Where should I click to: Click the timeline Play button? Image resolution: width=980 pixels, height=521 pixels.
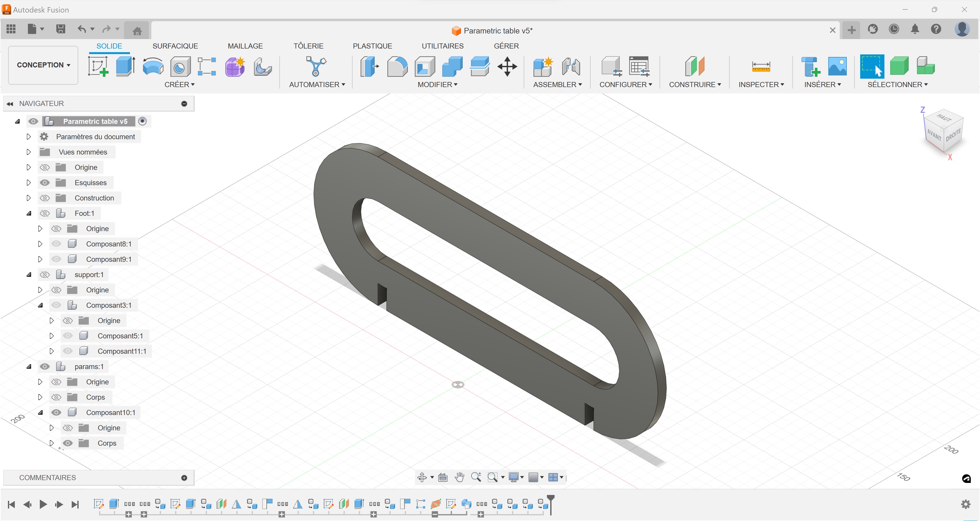[43, 505]
